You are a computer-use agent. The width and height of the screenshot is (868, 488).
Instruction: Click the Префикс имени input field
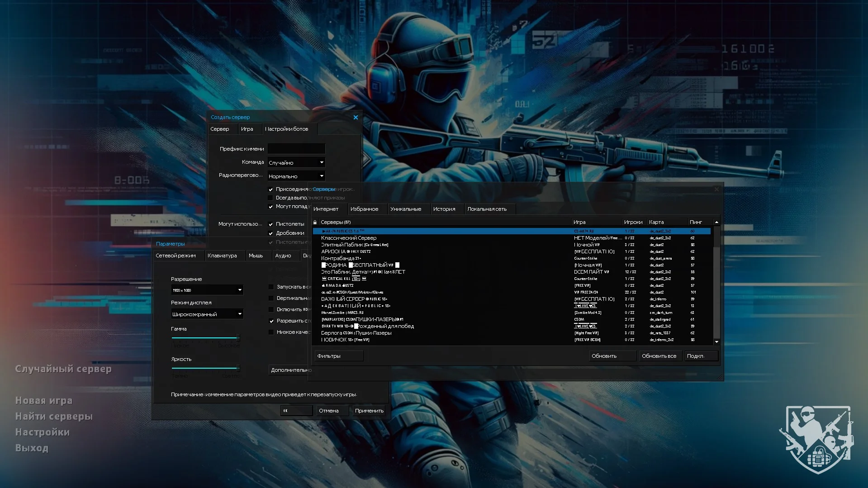click(296, 149)
